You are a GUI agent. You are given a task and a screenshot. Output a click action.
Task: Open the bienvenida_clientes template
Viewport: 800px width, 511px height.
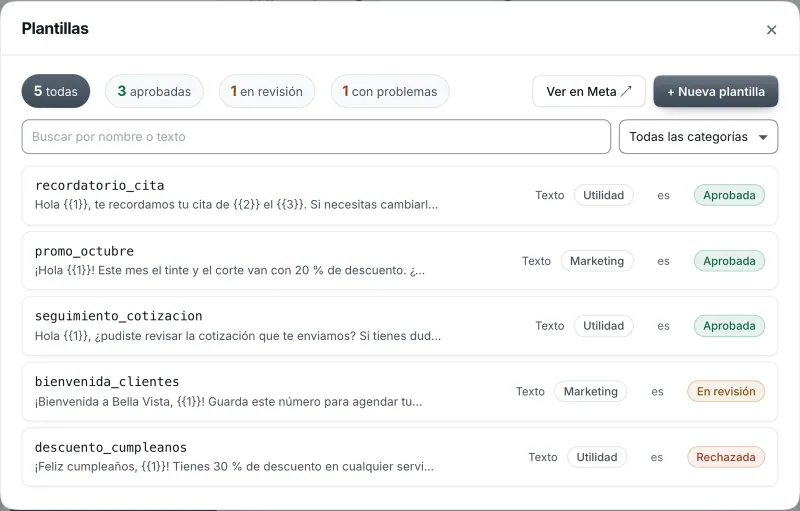pyautogui.click(x=399, y=391)
